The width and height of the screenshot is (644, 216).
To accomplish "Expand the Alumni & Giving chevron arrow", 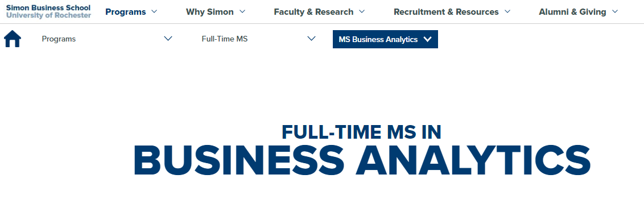I will [x=614, y=11].
